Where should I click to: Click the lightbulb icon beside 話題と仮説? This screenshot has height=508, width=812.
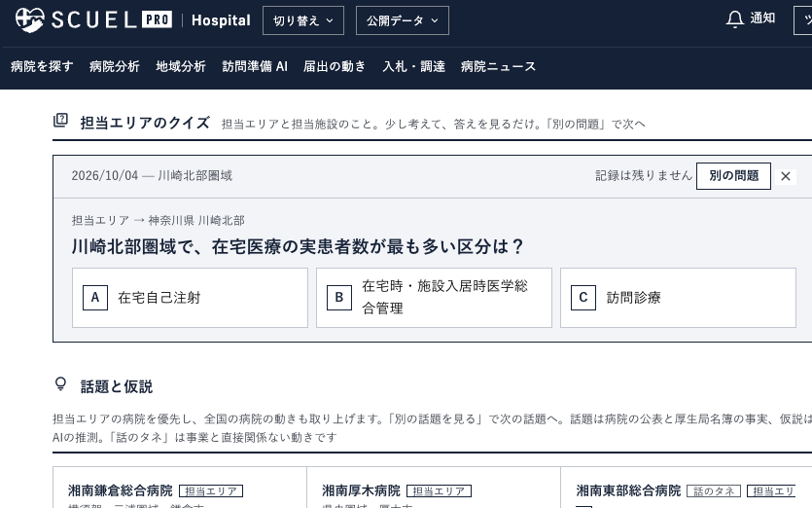(x=60, y=384)
